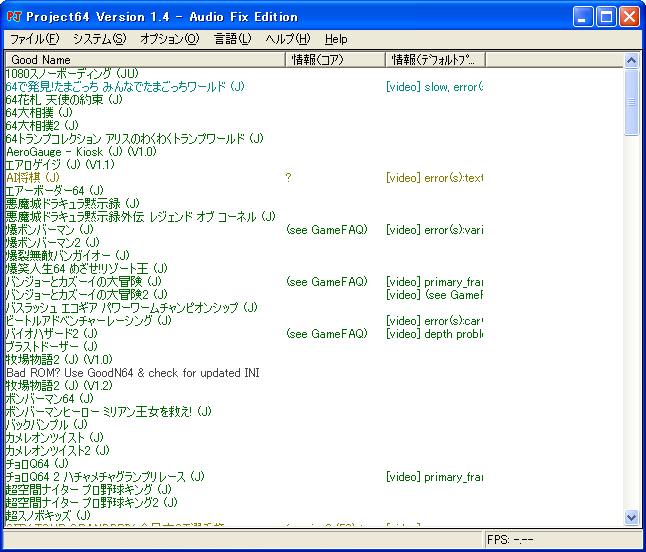The height and width of the screenshot is (552, 646).
Task: Select AI将棋 (J) in the ROM list
Action: (x=33, y=178)
